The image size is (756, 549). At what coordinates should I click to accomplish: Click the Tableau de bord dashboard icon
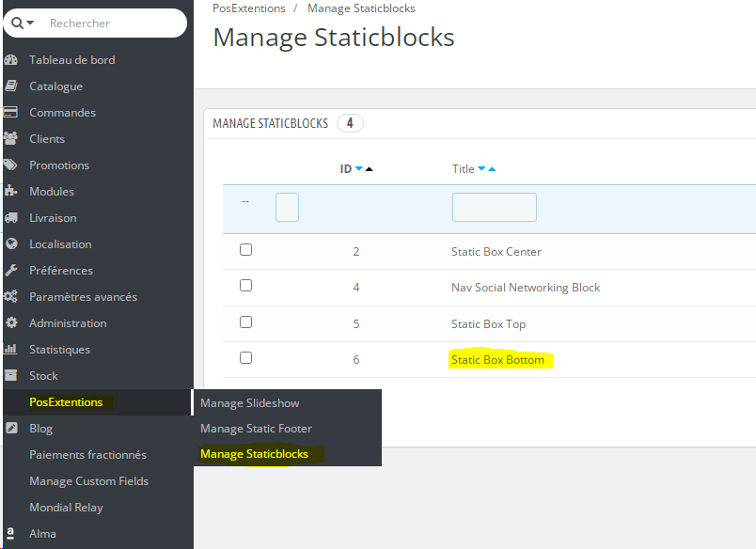[10, 60]
